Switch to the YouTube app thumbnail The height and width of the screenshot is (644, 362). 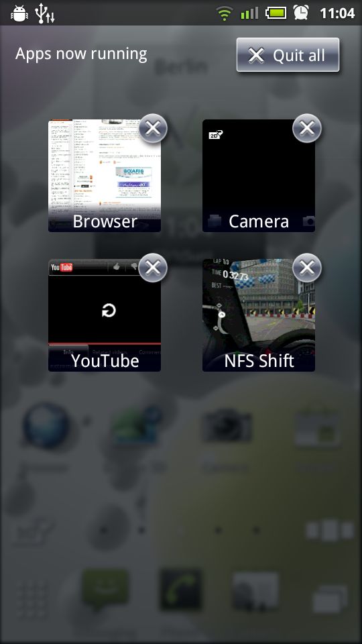click(105, 315)
